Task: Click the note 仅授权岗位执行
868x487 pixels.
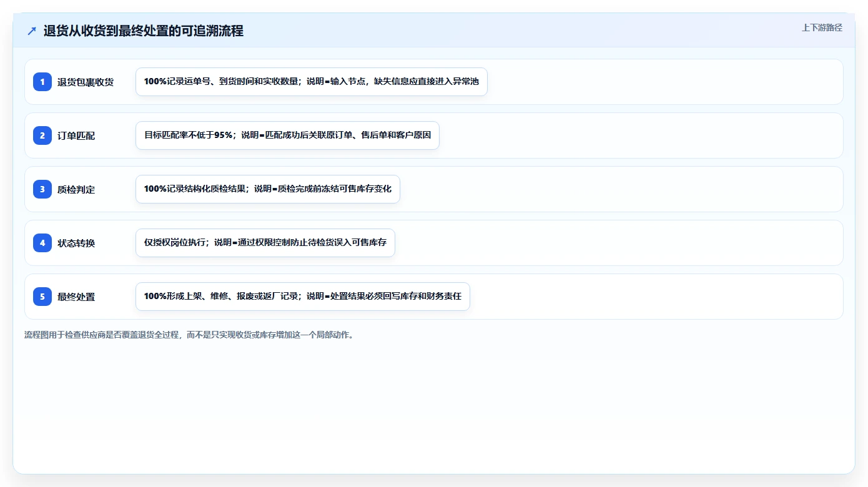Action: (x=265, y=243)
